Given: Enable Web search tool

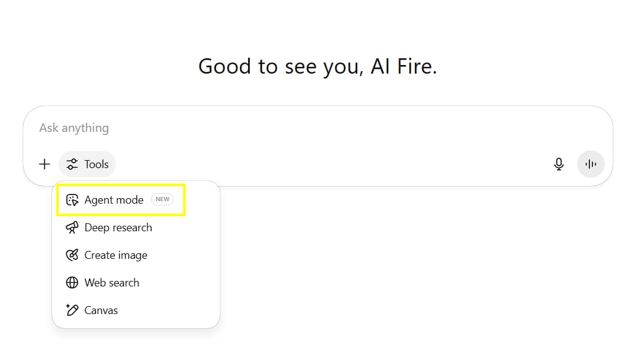Looking at the screenshot, I should tap(136, 283).
